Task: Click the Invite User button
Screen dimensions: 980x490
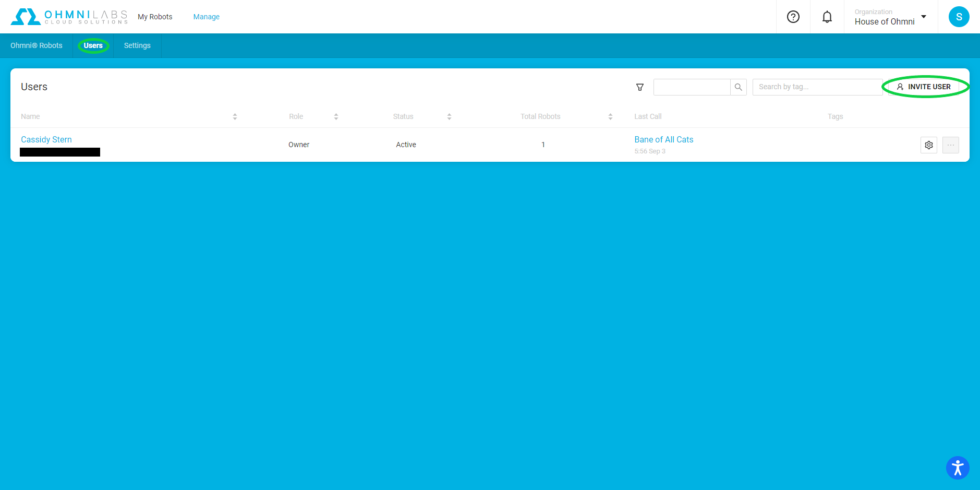Action: click(924, 87)
